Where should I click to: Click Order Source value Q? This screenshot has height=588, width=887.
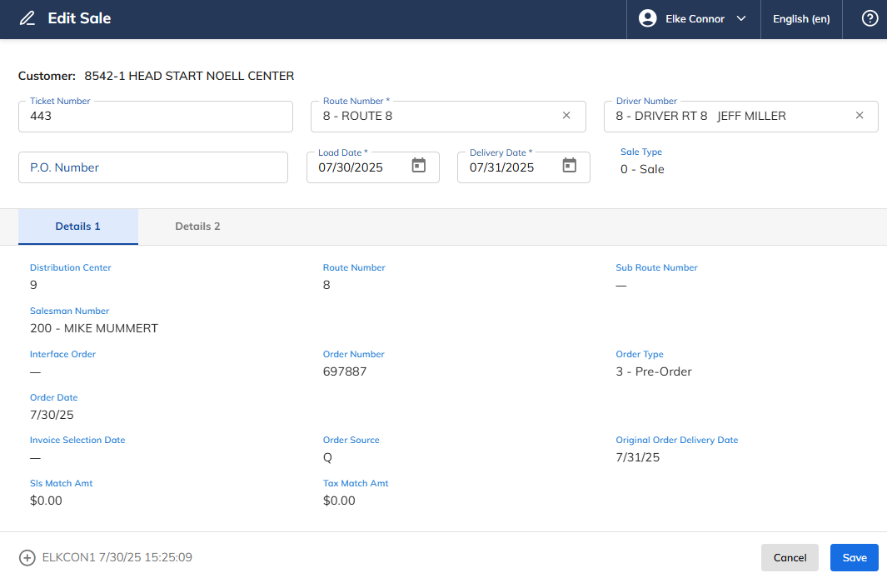coord(327,458)
